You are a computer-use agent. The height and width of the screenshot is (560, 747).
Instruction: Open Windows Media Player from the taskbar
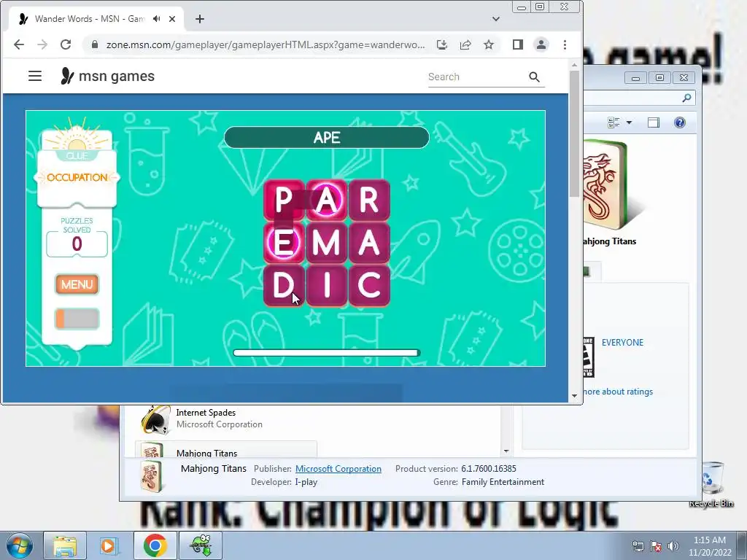pos(109,545)
